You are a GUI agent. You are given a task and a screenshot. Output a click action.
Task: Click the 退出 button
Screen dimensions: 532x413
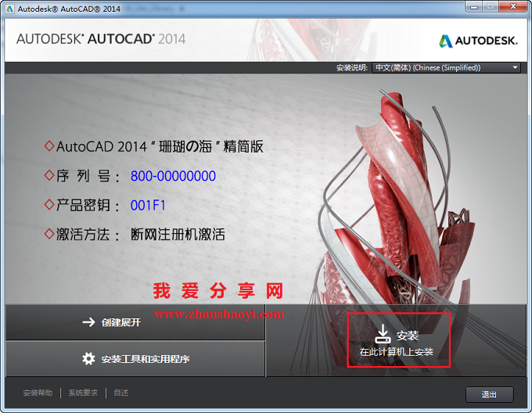(489, 395)
